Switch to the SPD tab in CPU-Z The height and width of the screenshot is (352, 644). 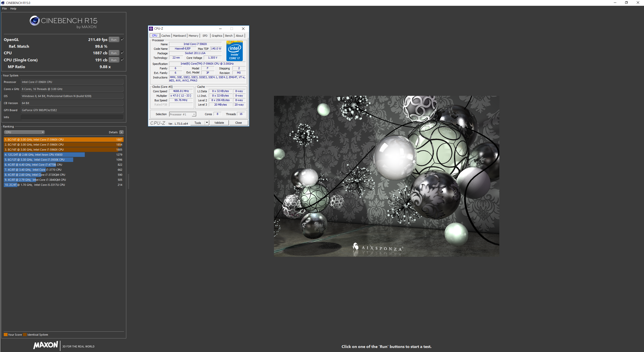tap(205, 36)
